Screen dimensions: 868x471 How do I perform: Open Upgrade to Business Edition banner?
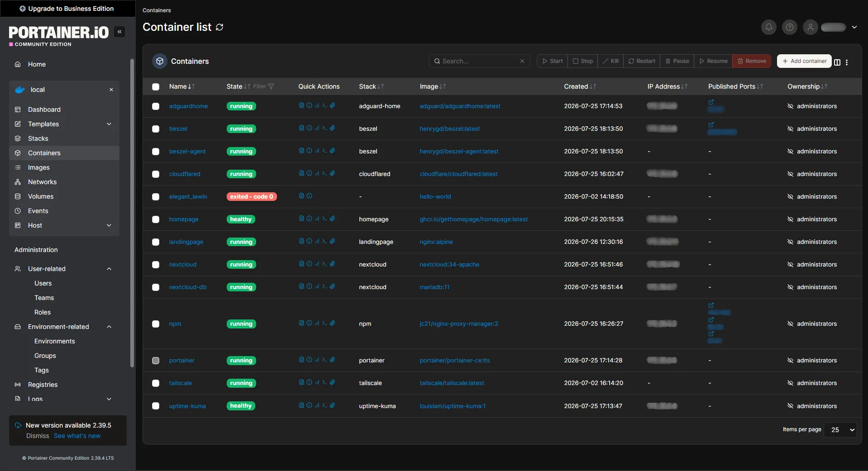pos(67,9)
